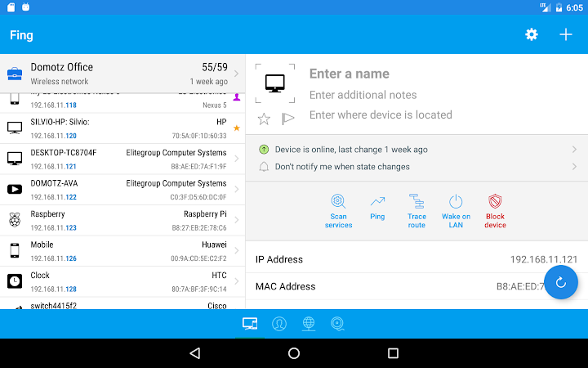The image size is (588, 368).
Task: Tap Android recent apps button
Action: [x=393, y=353]
